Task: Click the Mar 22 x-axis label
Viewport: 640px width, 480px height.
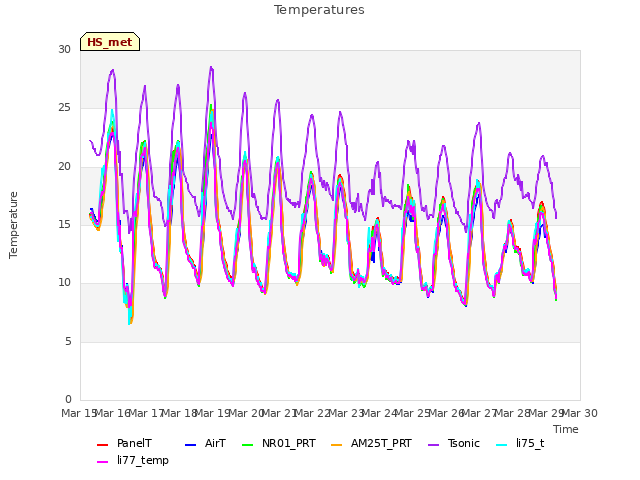Action: [312, 413]
